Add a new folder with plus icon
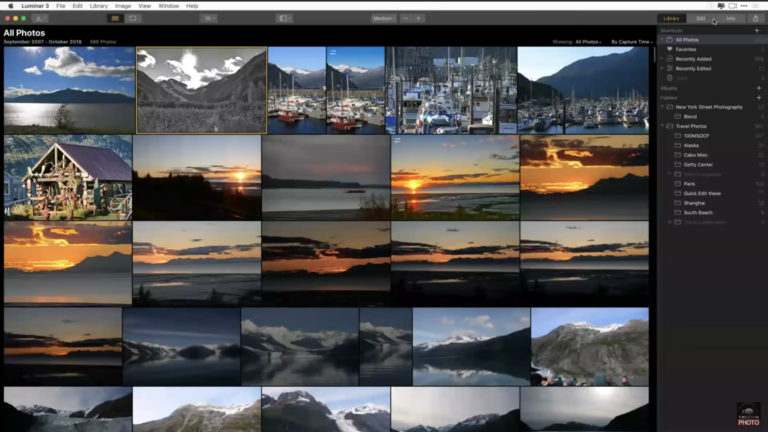 [759, 98]
